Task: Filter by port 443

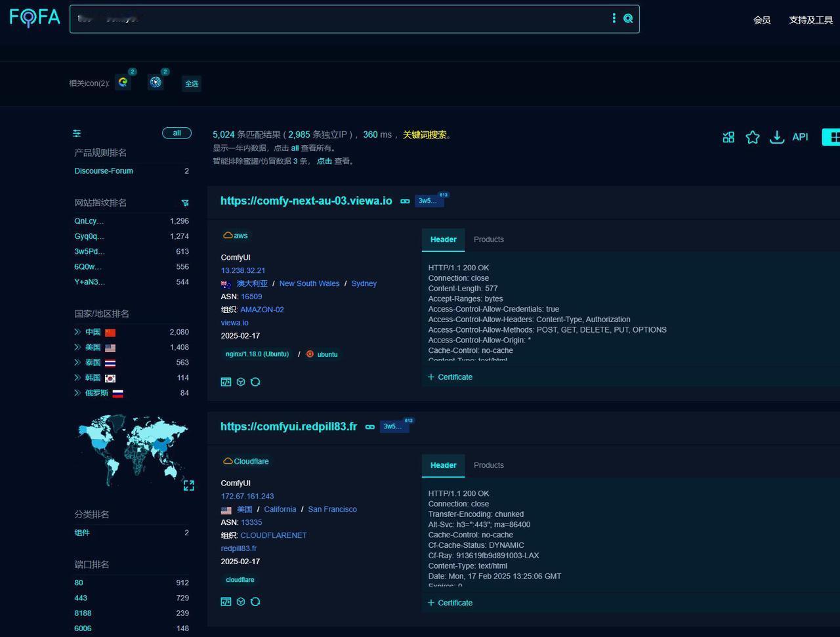Action: coord(81,598)
